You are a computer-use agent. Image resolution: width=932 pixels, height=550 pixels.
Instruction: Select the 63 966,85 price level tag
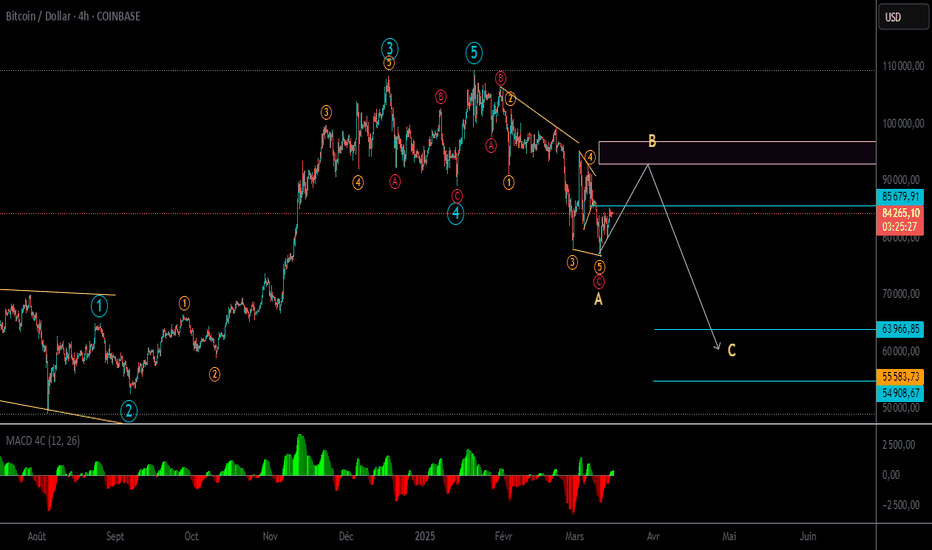(x=900, y=329)
